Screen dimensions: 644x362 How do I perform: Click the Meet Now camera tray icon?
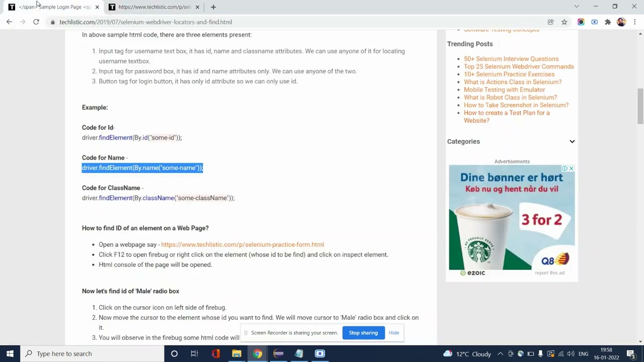pos(511,354)
